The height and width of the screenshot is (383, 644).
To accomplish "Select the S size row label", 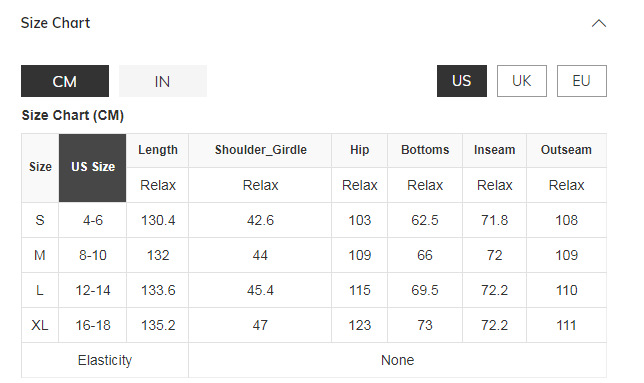I will coord(40,220).
